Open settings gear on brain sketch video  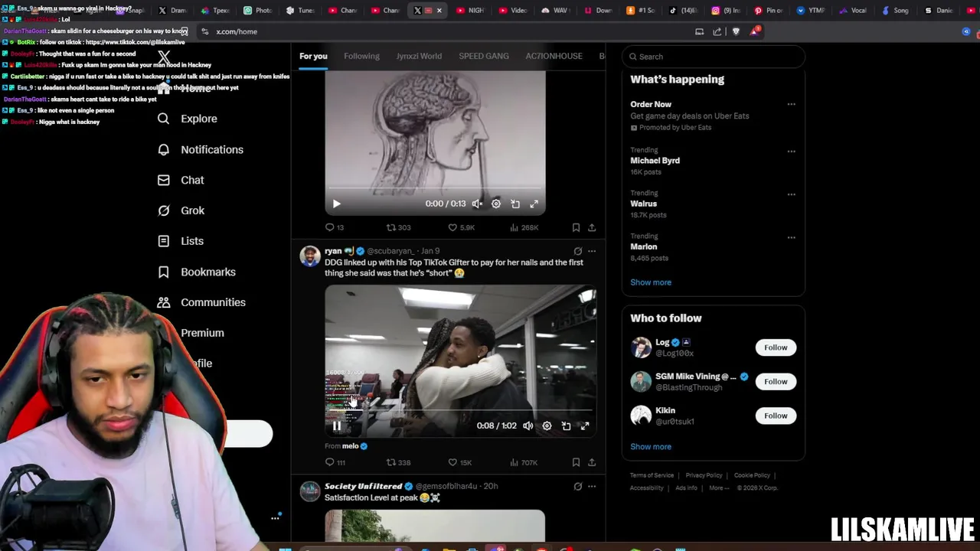496,204
